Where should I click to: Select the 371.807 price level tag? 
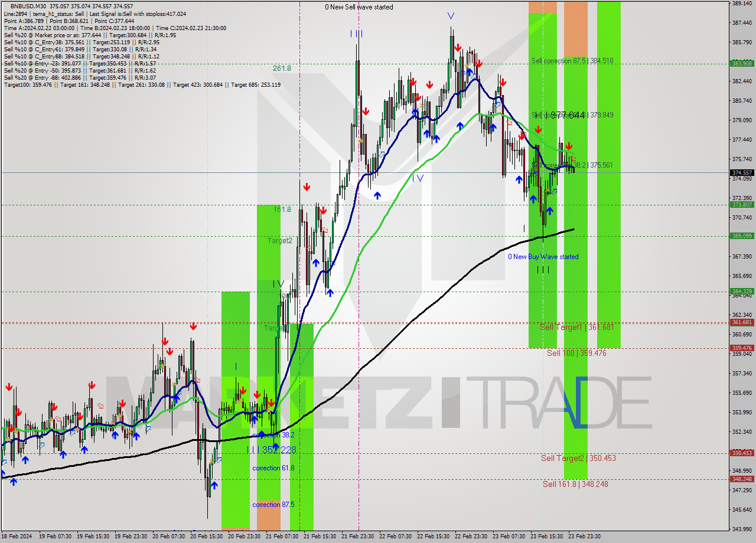(x=742, y=205)
